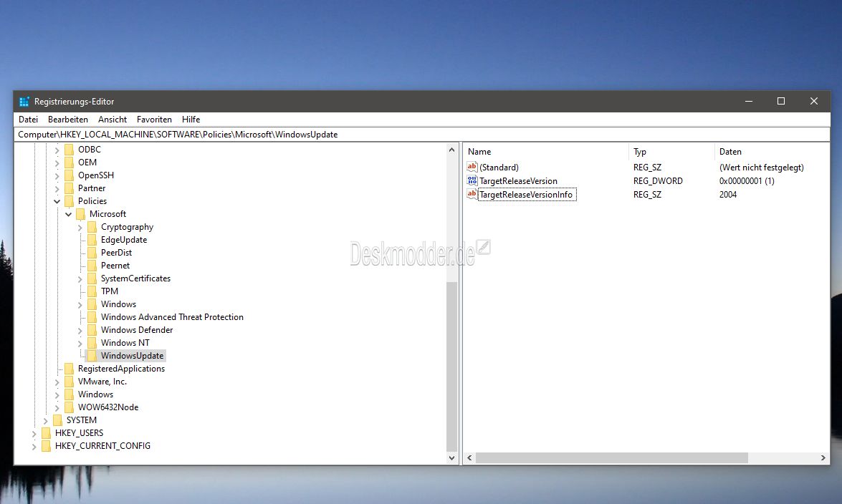Click the registry path address bar
842x504 pixels.
click(421, 134)
